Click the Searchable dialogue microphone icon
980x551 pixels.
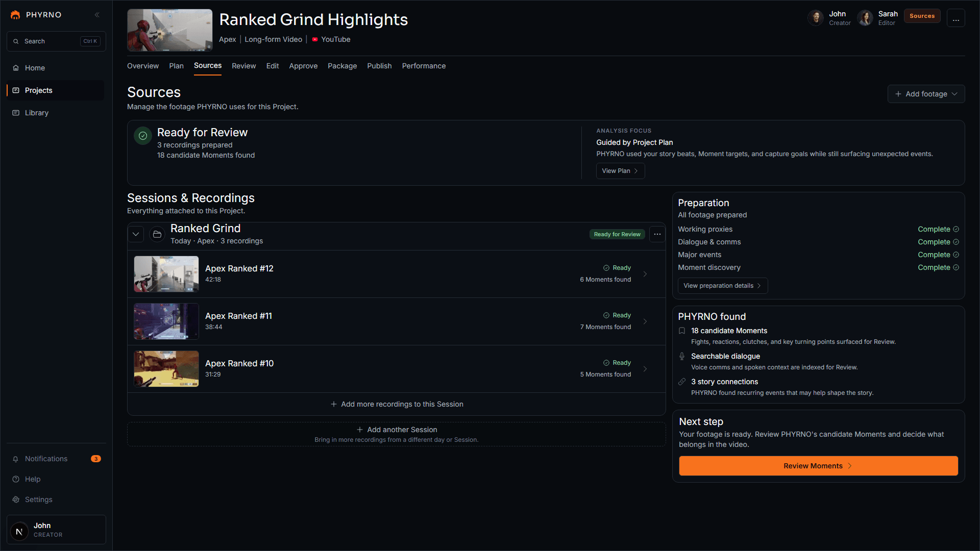tap(682, 356)
